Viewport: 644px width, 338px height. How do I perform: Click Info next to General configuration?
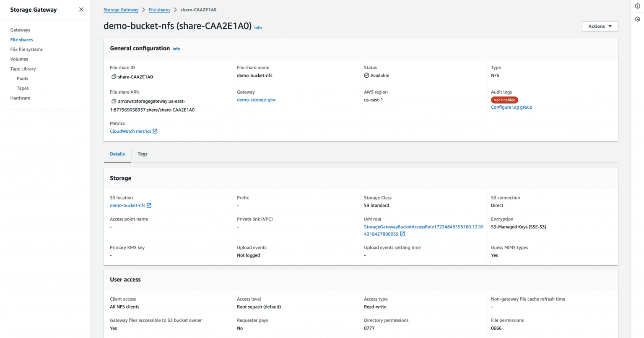(176, 49)
